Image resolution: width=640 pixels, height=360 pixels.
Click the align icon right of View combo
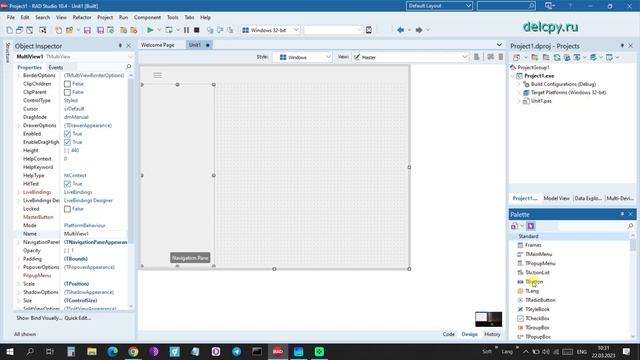[x=476, y=57]
